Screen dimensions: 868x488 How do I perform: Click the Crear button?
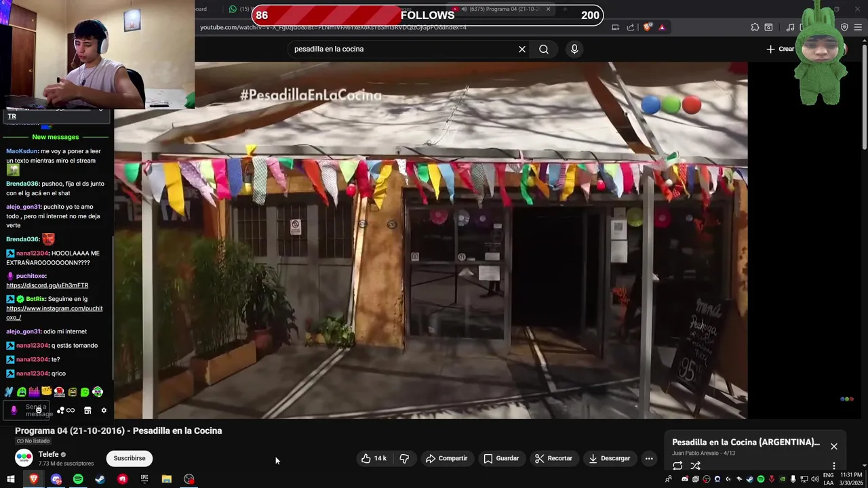pos(781,49)
